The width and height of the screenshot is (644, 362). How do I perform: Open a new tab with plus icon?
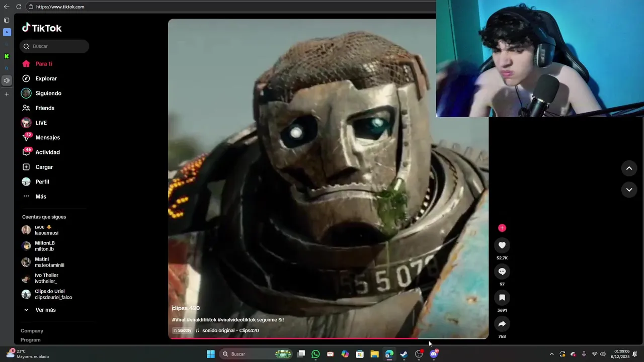point(7,94)
